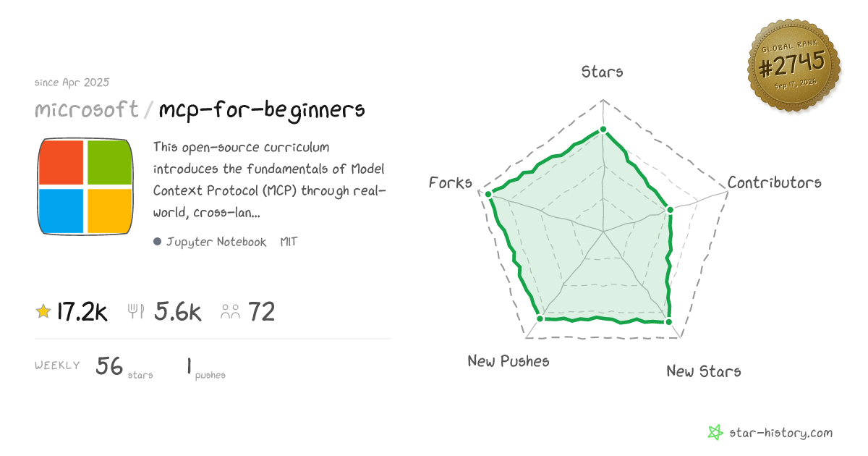Open the microsoft owner name link
868x456 pixels.
point(87,110)
